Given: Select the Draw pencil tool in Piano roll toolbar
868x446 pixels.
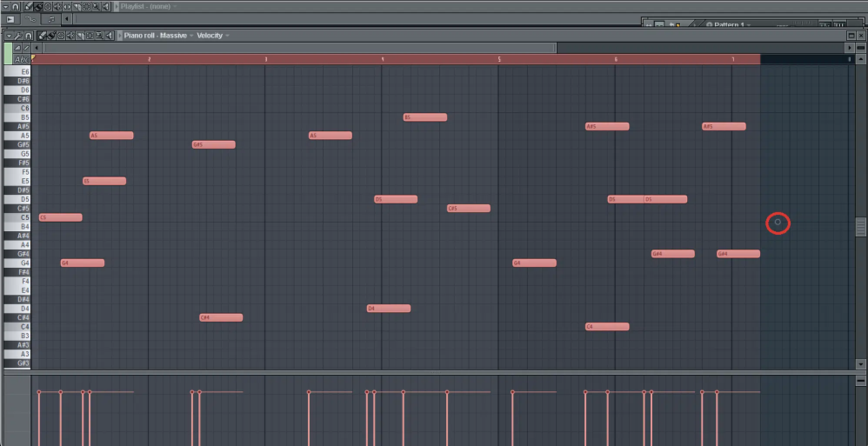Looking at the screenshot, I should point(42,35).
